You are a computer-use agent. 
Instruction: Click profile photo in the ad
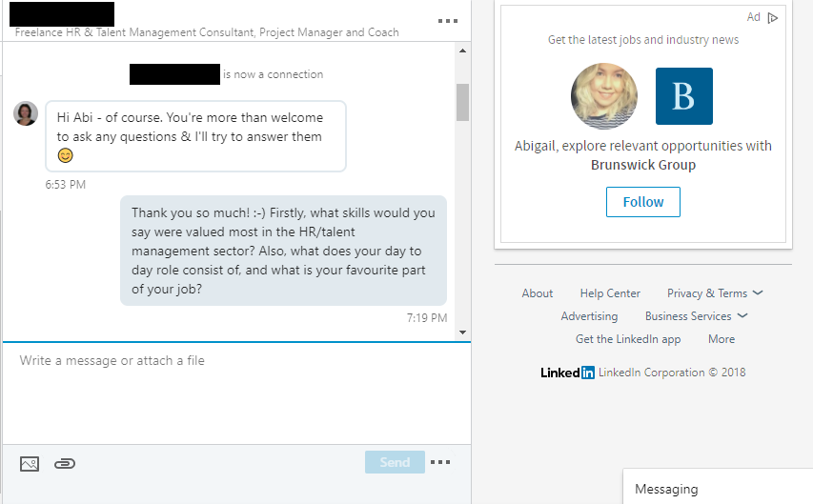point(603,96)
